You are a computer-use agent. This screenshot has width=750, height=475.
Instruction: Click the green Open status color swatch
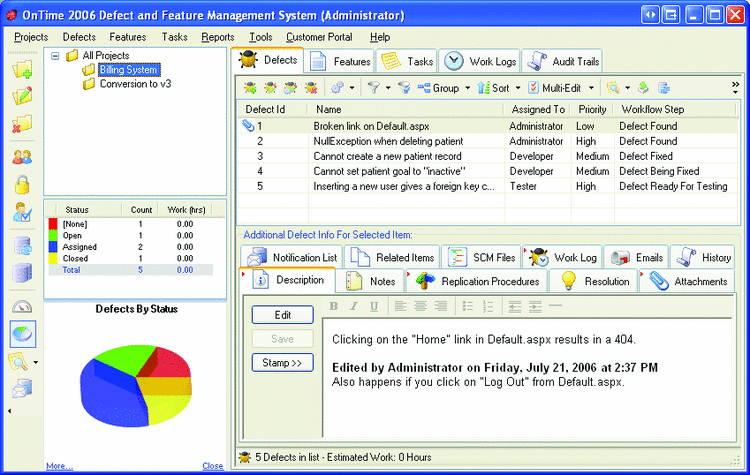(x=53, y=235)
